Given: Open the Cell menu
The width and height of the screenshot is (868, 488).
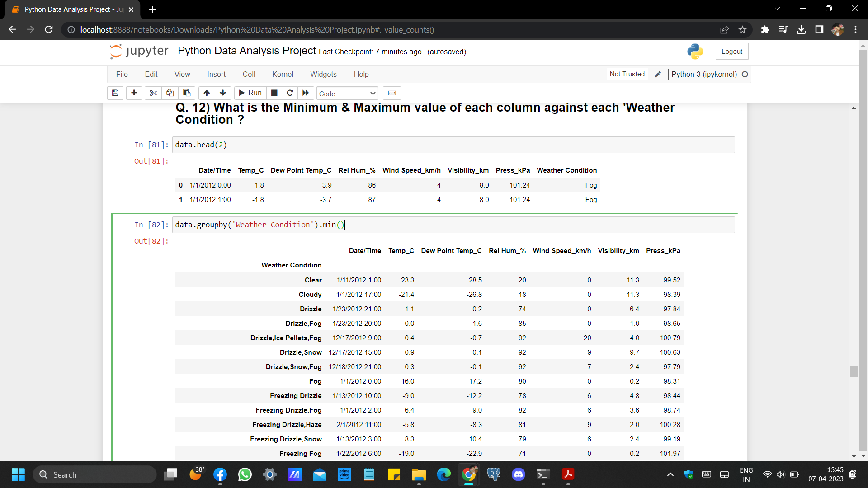Looking at the screenshot, I should 249,74.
